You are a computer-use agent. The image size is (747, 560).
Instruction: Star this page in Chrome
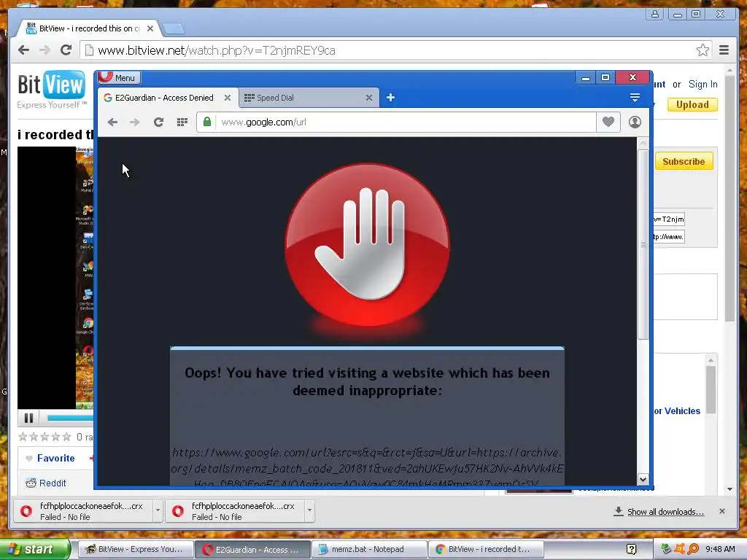point(703,50)
